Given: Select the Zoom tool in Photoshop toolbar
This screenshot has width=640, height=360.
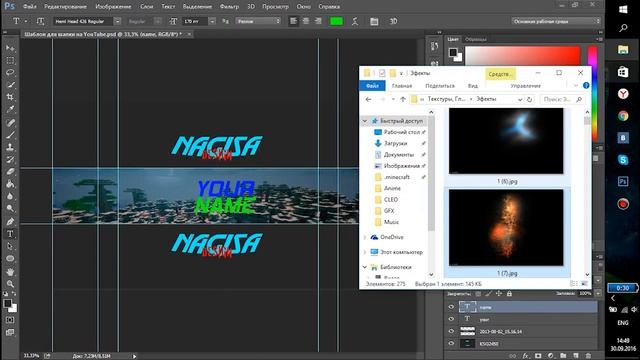Looking at the screenshot, I should pyautogui.click(x=10, y=284).
